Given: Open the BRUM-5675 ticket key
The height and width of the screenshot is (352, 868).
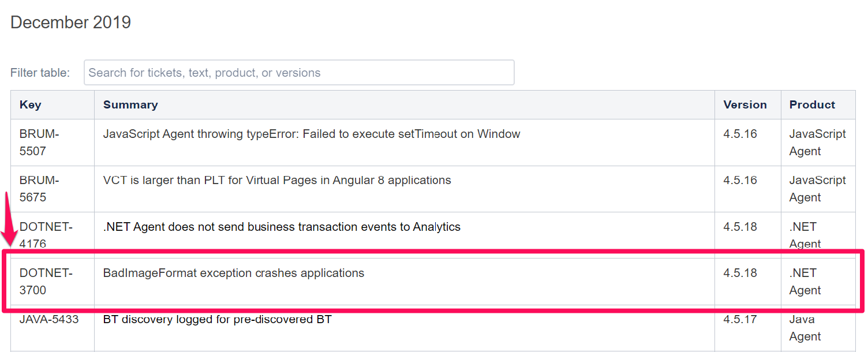Looking at the screenshot, I should 39,189.
